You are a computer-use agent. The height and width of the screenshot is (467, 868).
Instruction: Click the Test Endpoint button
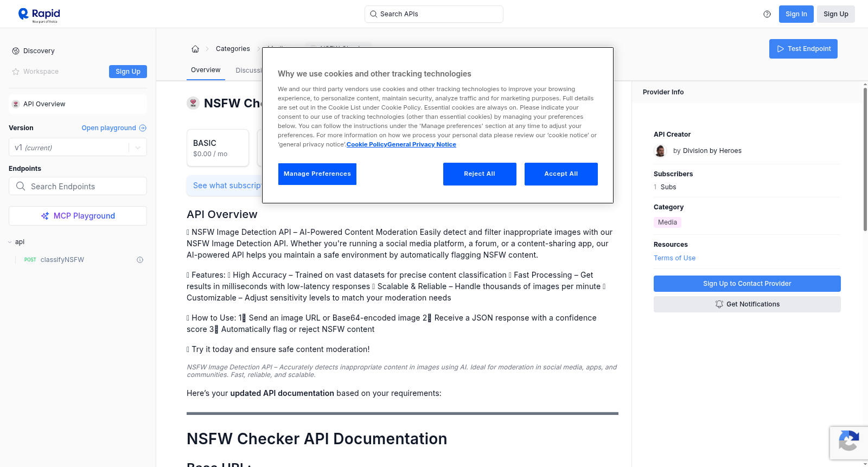(803, 49)
